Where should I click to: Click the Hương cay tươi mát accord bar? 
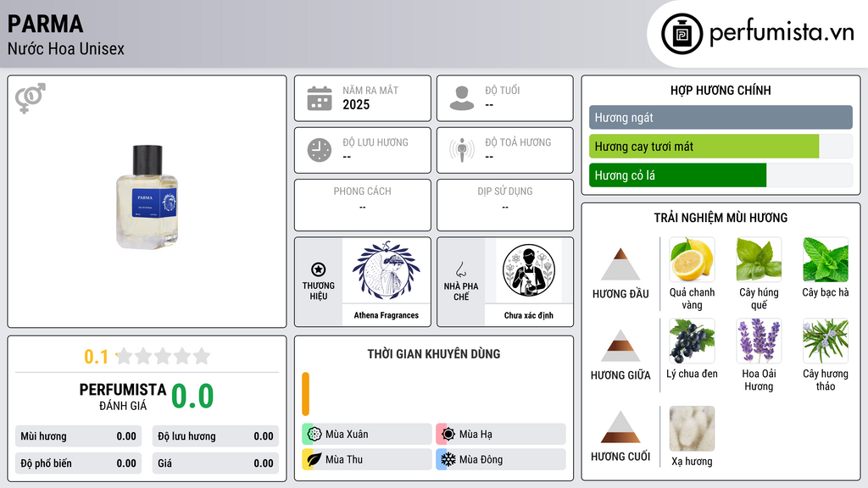(x=721, y=146)
